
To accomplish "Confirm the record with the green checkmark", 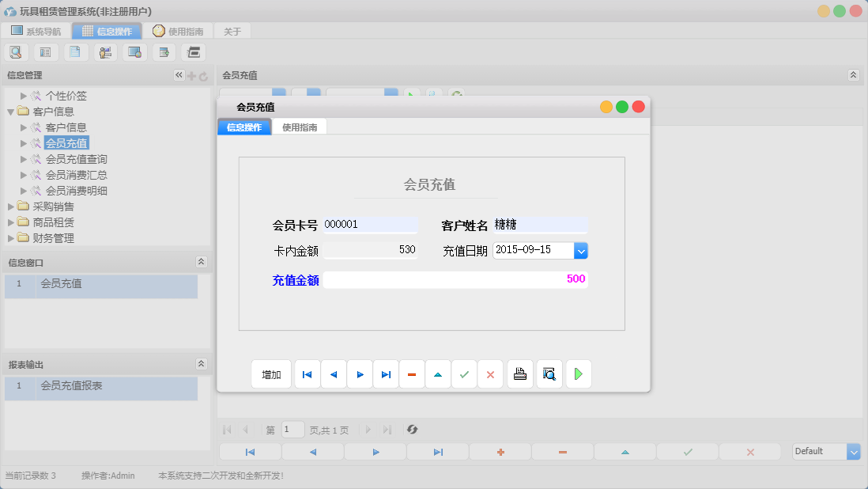I will (464, 373).
